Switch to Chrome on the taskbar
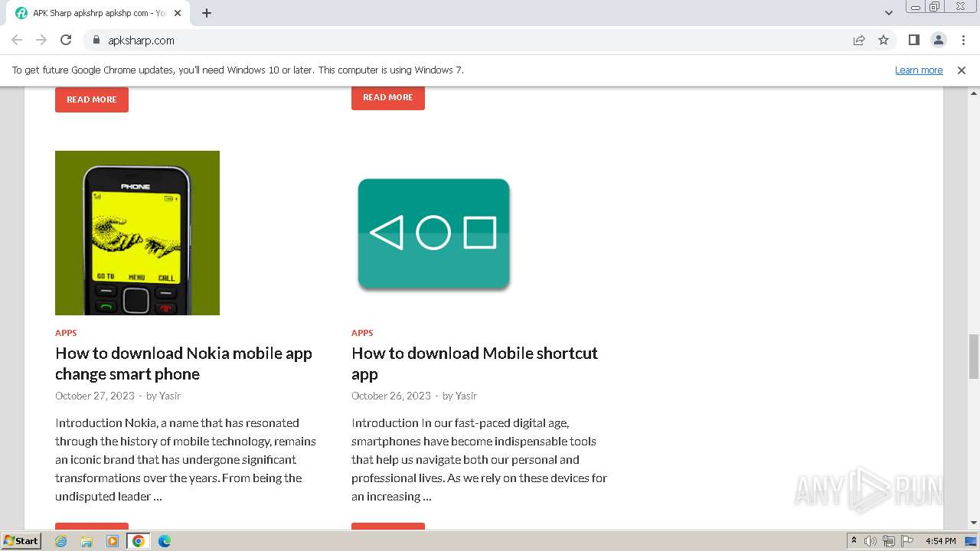The height and width of the screenshot is (551, 980). [139, 541]
